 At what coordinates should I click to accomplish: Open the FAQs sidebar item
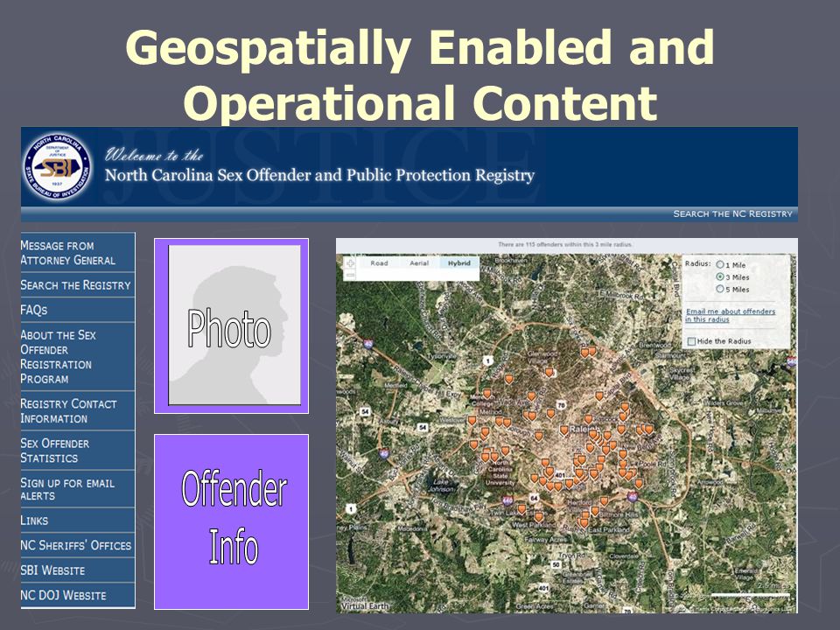pyautogui.click(x=78, y=310)
